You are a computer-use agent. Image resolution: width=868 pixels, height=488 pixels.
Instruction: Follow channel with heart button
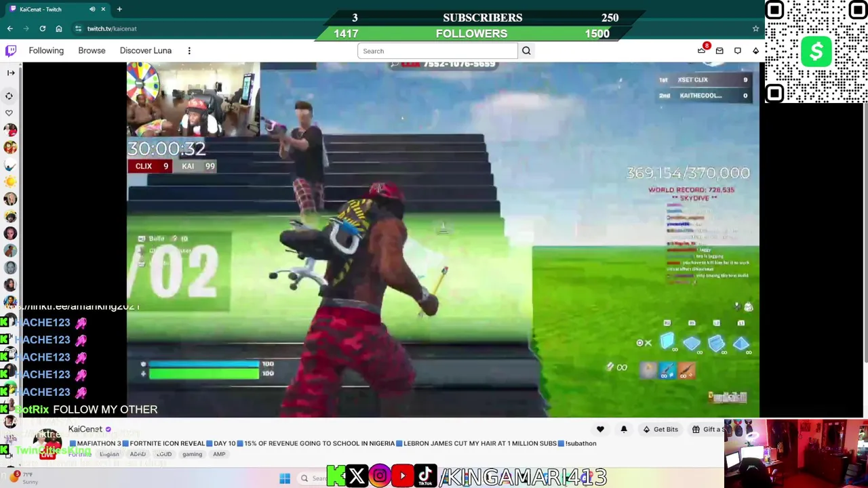pos(600,429)
